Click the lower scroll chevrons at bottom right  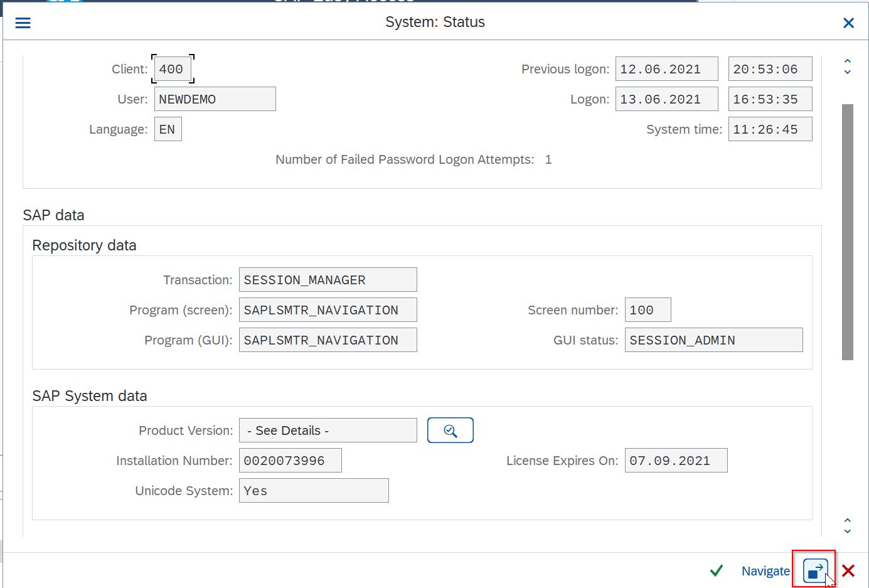847,526
